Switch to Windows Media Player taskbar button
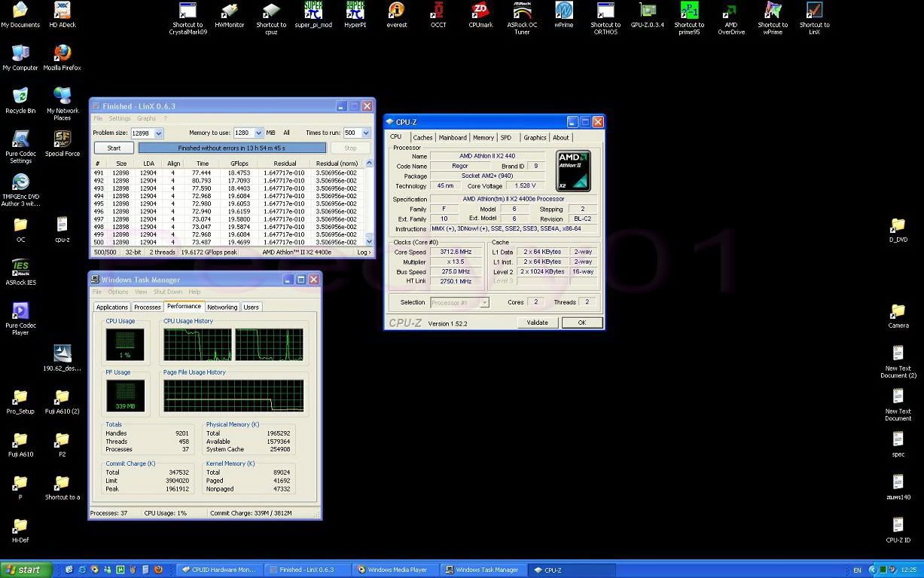Screen dimensions: 924x578 [397, 570]
